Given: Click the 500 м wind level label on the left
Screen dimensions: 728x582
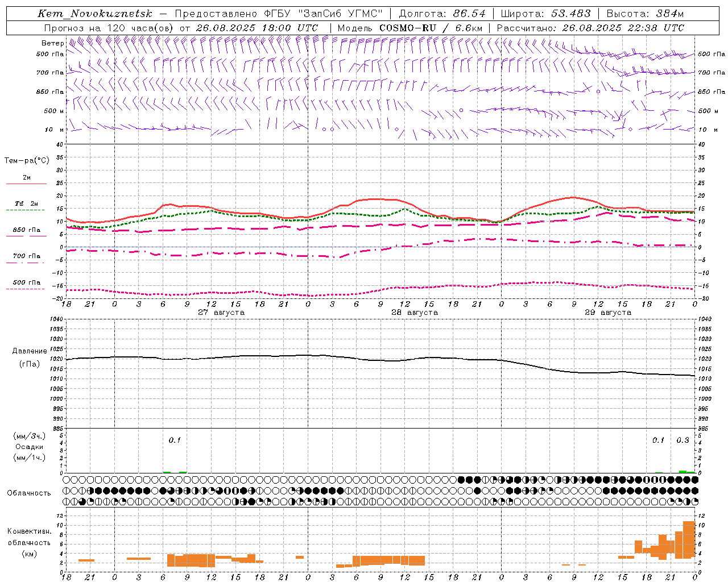Looking at the screenshot, I should click(55, 111).
